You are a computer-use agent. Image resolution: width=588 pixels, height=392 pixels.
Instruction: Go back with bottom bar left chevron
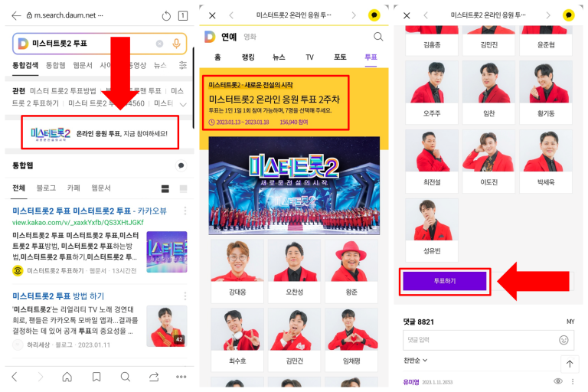pos(15,377)
